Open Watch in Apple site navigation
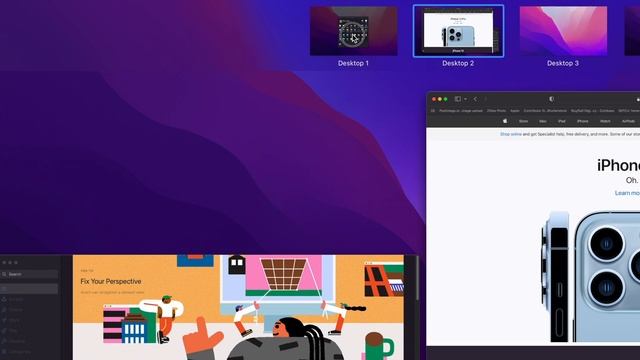This screenshot has width=640, height=360. pyautogui.click(x=605, y=121)
